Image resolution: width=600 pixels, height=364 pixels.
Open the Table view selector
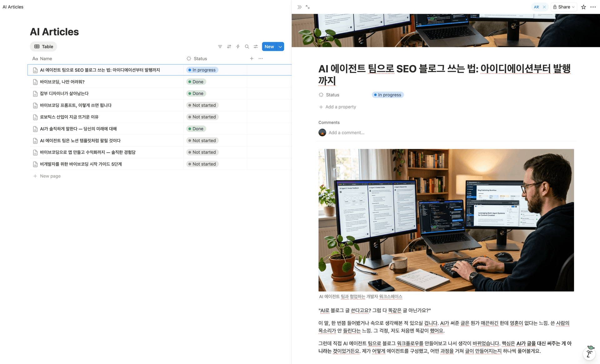tap(43, 46)
